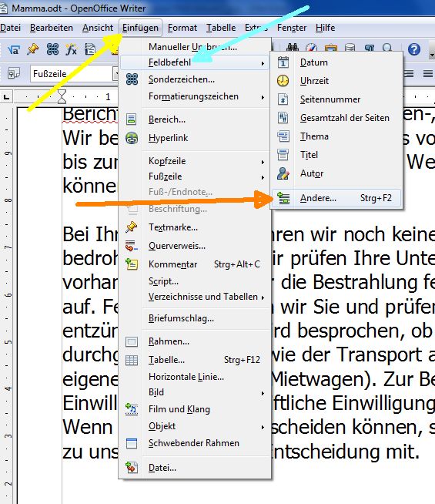Close the open Einfügen menu
The height and width of the screenshot is (504, 435).
(140, 28)
